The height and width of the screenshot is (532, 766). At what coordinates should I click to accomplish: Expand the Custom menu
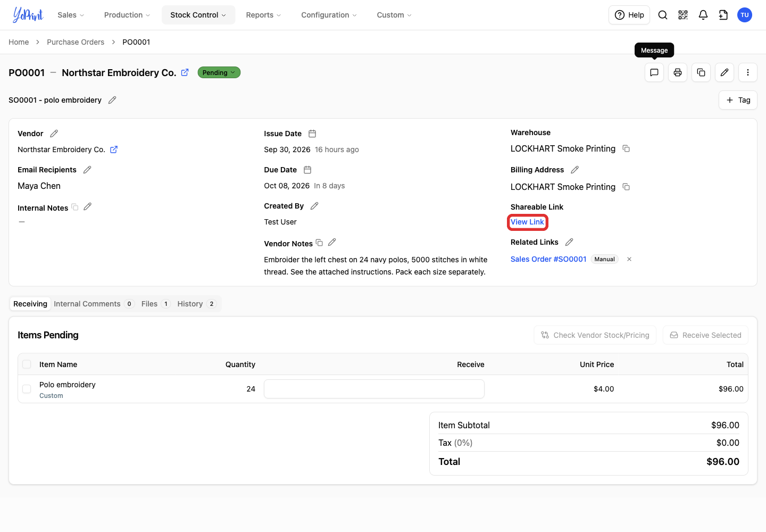pos(394,15)
